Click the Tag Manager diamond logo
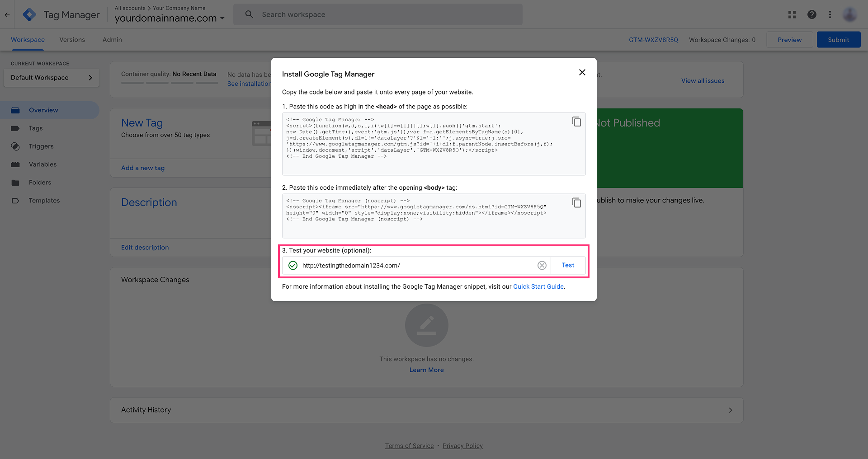The image size is (868, 459). pos(29,14)
